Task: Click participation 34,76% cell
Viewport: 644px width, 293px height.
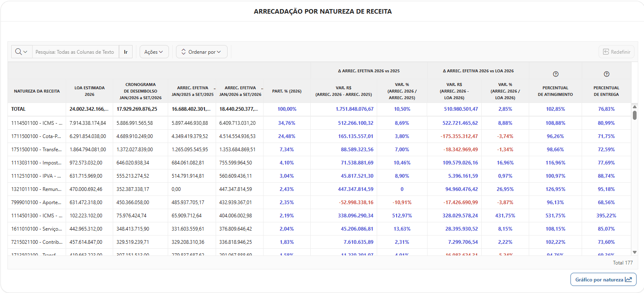Action: tap(287, 123)
